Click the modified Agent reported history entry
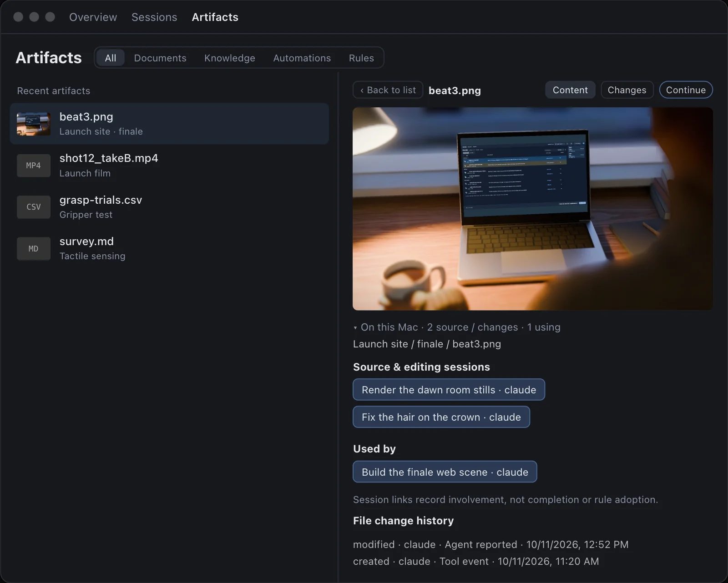Image resolution: width=728 pixels, height=583 pixels. (x=490, y=544)
